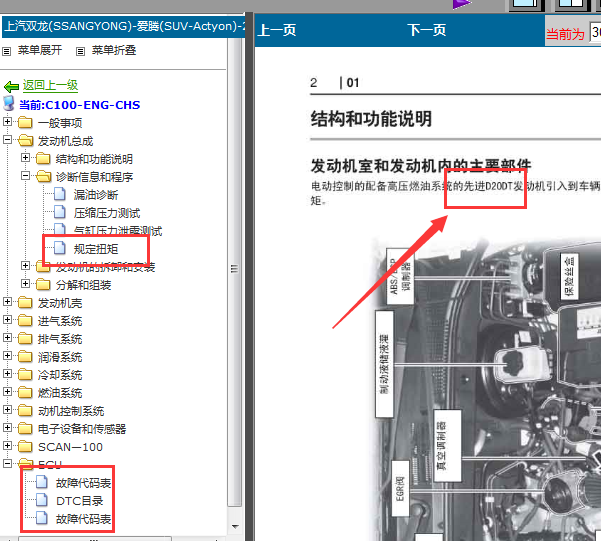Click the 菜单折叠 collapse-all icon
Screen dimensions: 601x541
click(x=80, y=51)
